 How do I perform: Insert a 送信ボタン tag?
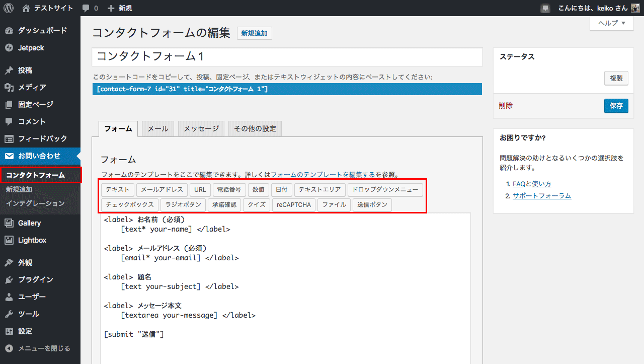[372, 205]
